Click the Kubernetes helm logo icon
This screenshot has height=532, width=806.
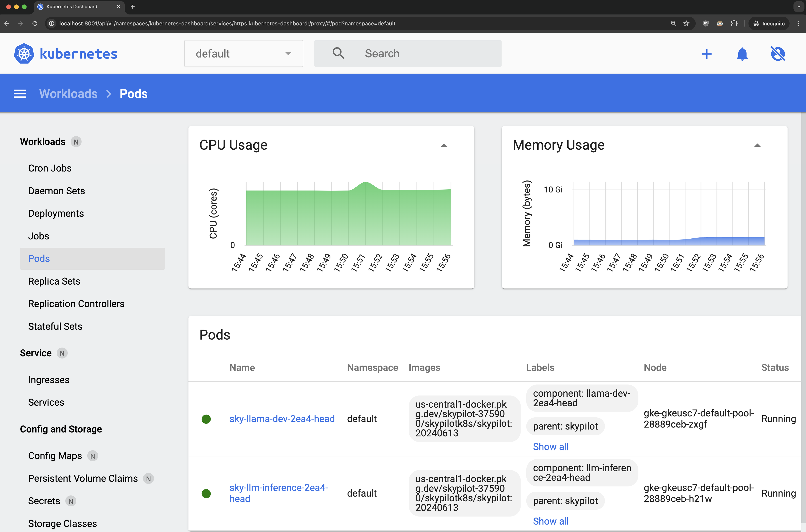24,54
